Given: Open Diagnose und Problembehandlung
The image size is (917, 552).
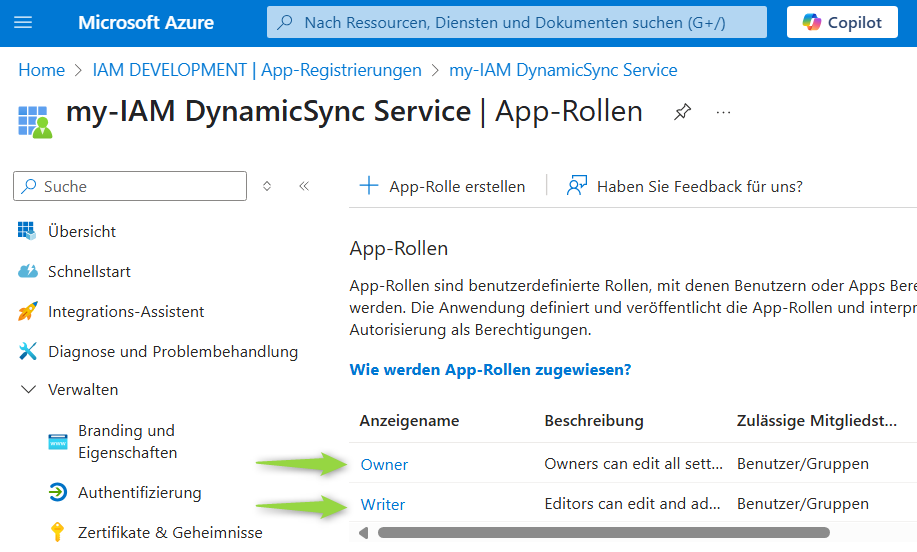Looking at the screenshot, I should [173, 351].
